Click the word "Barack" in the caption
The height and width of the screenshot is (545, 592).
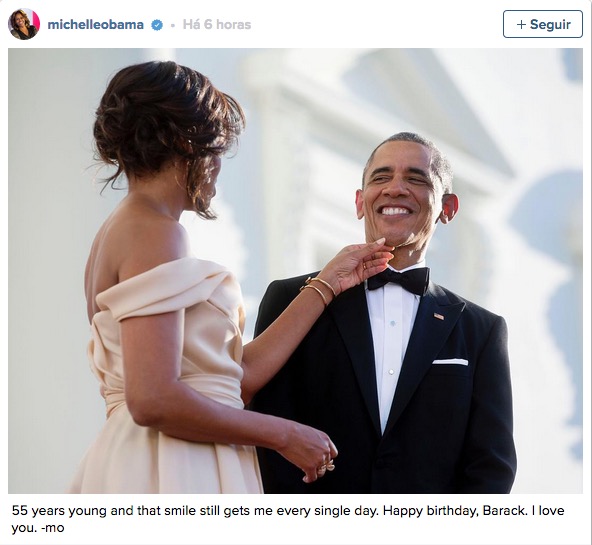(x=504, y=511)
